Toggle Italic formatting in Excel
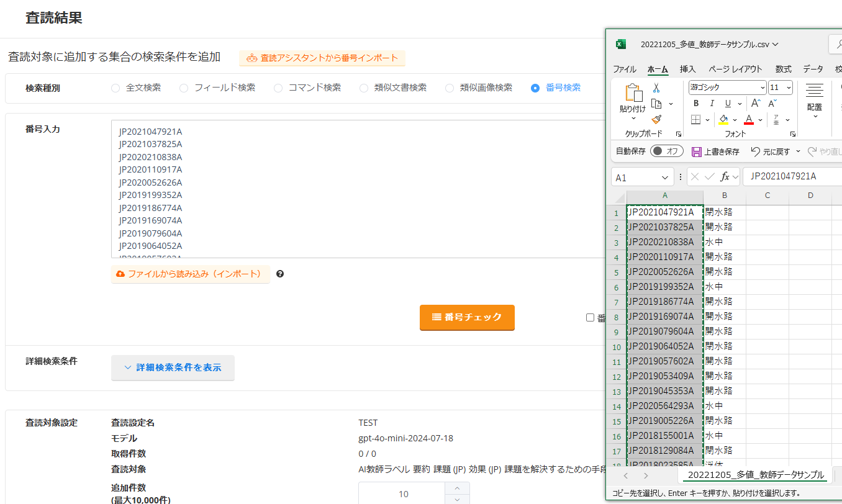Image resolution: width=842 pixels, height=504 pixels. 712,104
